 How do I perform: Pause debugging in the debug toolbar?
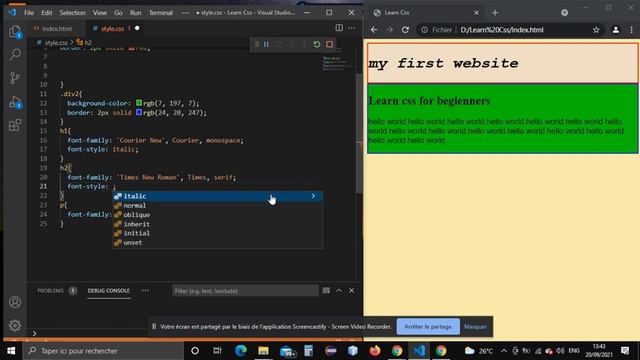tap(266, 44)
